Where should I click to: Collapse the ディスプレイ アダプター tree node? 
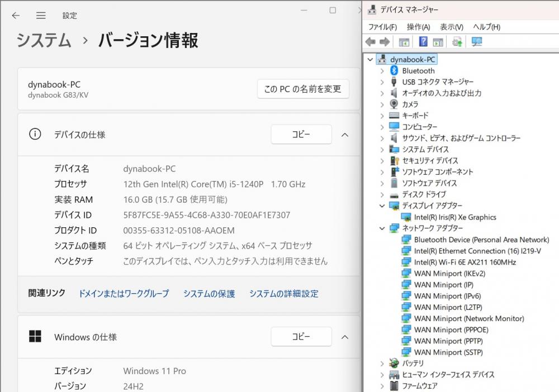pyautogui.click(x=382, y=205)
